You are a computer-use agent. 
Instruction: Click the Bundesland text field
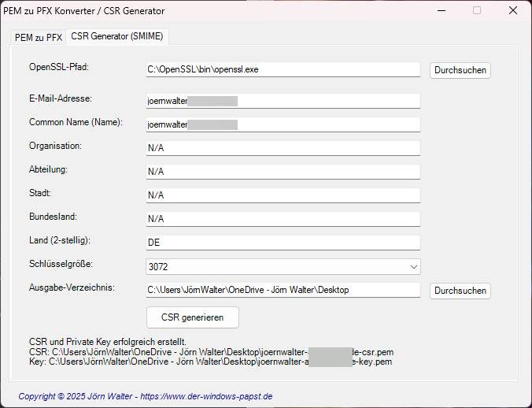[x=283, y=219]
